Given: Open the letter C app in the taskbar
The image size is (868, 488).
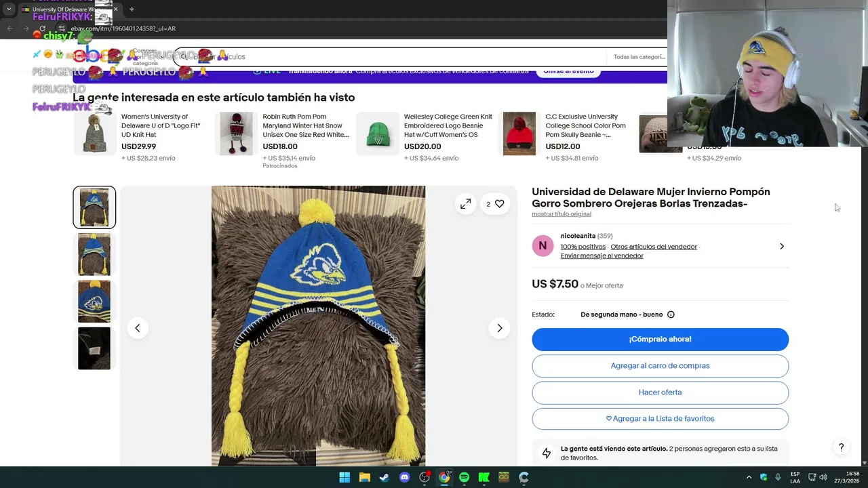Looking at the screenshot, I should [x=524, y=477].
